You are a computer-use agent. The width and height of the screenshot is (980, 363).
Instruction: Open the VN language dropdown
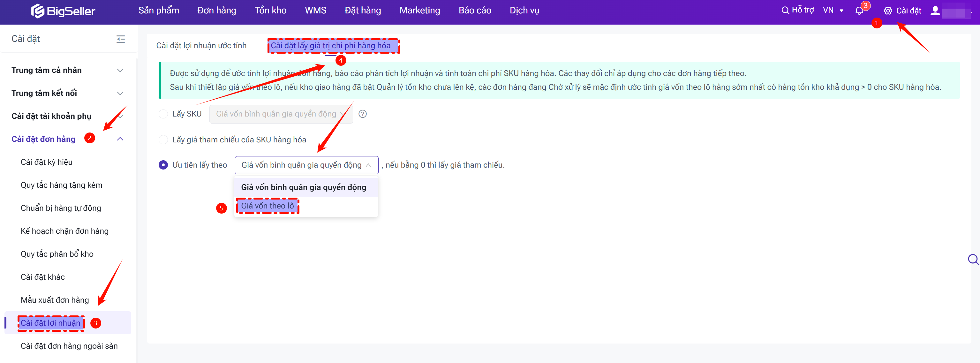click(x=833, y=11)
